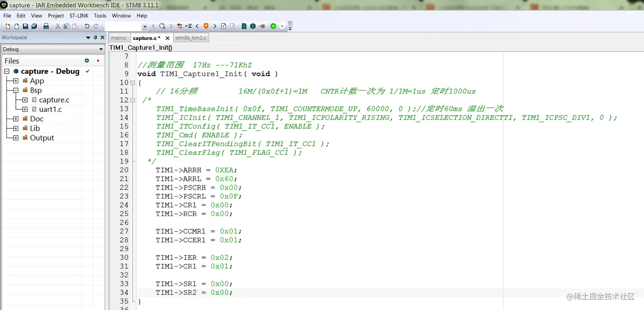Viewport: 644px width, 310px height.
Task: Expand the Doc folder
Action: [16, 119]
